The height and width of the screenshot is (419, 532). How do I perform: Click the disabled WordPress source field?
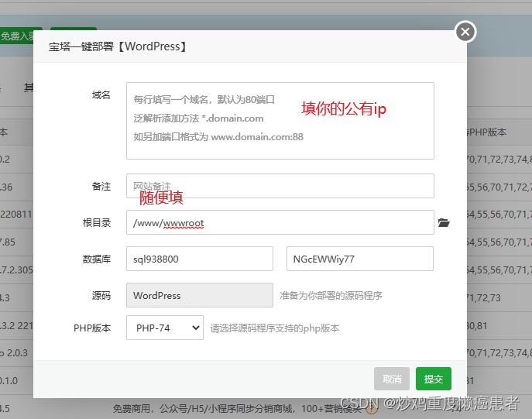(x=200, y=295)
